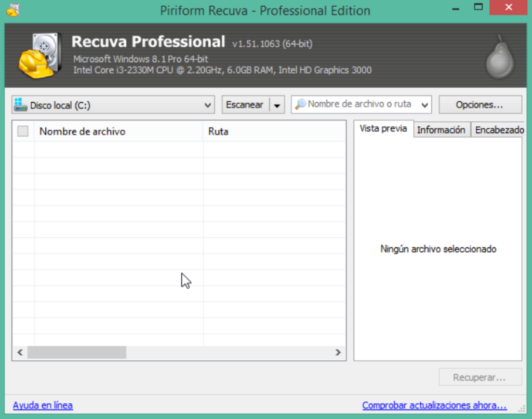532x419 pixels.
Task: Toggle the select-all checkbox in file list header
Action: click(23, 131)
